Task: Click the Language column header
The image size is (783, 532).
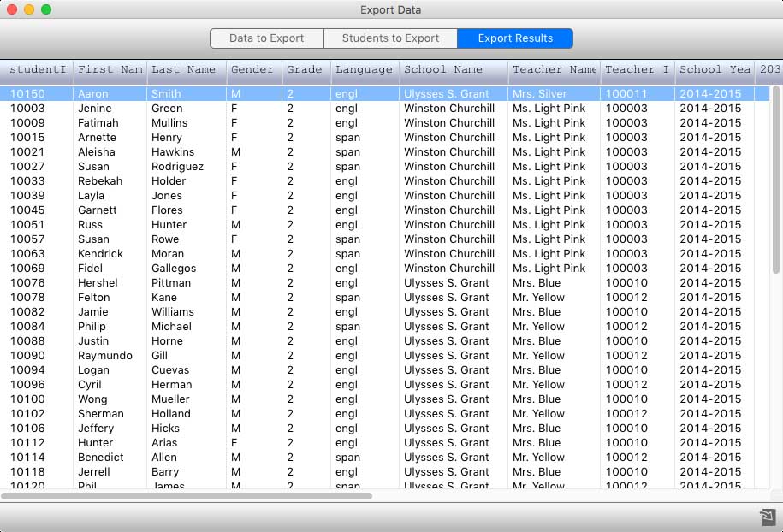Action: [365, 70]
